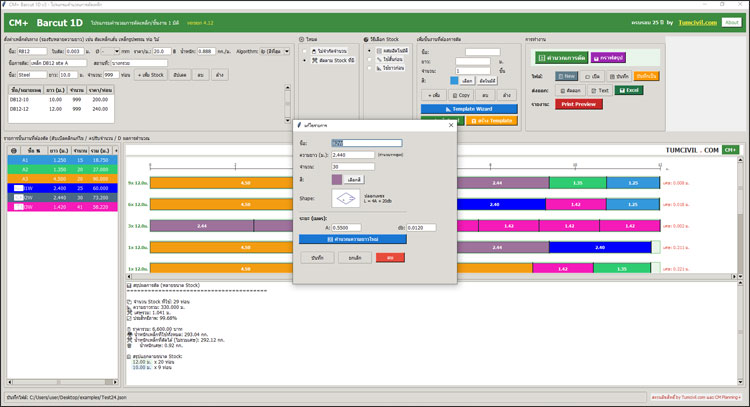Click the dimension A input field
Image resolution: width=750 pixels, height=407 pixels.
pos(346,227)
